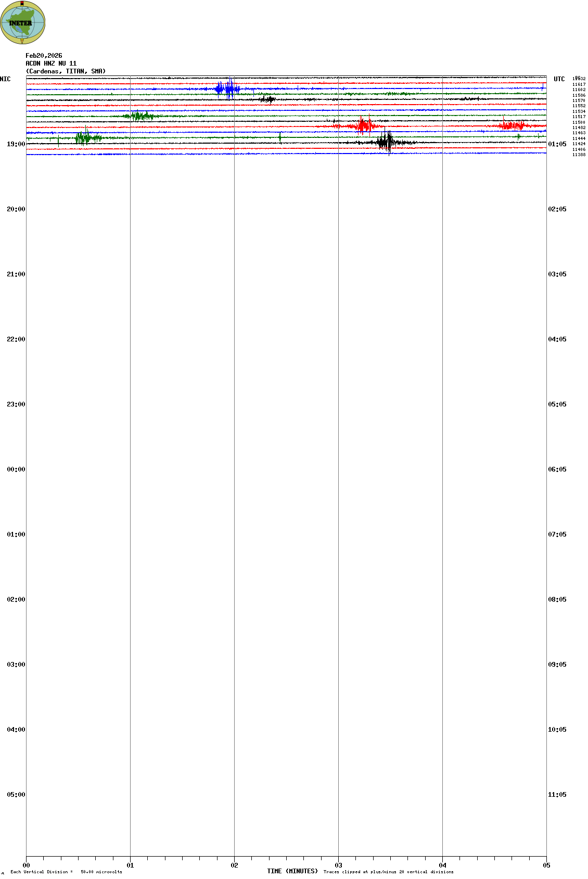
Task: Click the 06:05 UTC time label
Action: click(x=557, y=469)
